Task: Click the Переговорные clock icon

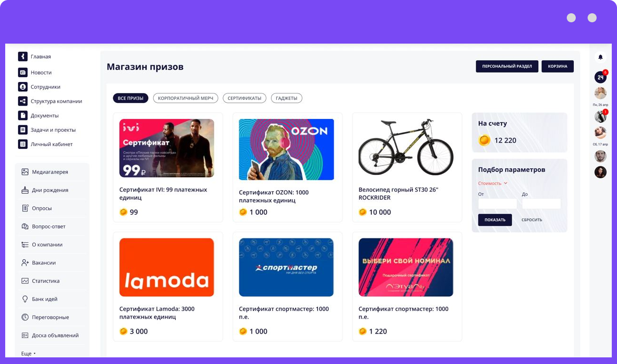Action: click(25, 317)
